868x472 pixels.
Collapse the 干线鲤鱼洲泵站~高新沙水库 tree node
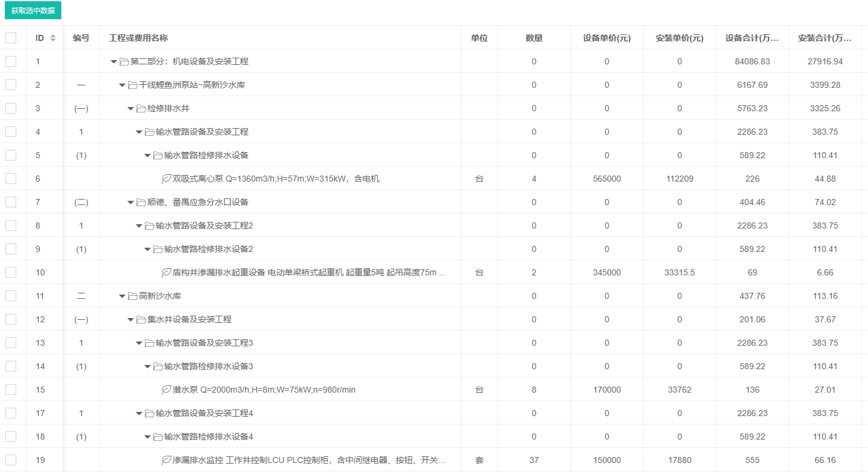(x=122, y=85)
